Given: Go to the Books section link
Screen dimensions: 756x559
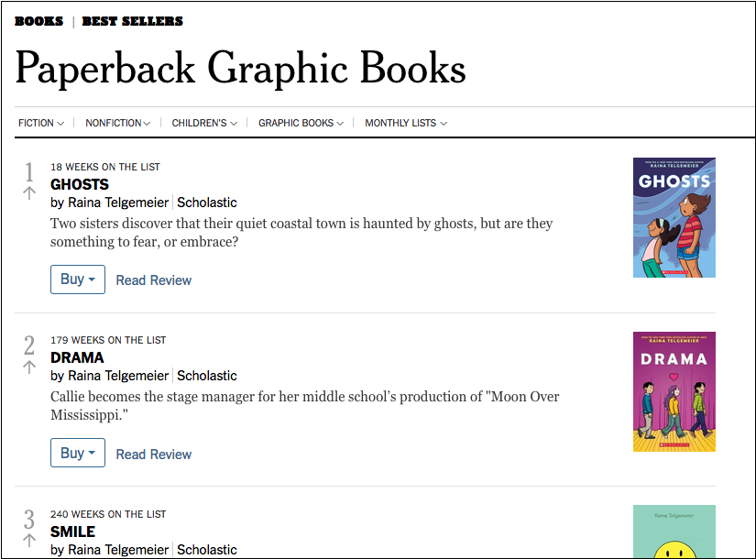Looking at the screenshot, I should [x=39, y=21].
